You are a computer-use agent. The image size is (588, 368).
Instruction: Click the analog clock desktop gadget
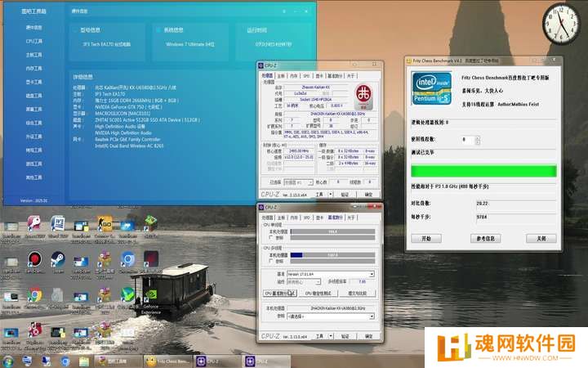pos(561,23)
